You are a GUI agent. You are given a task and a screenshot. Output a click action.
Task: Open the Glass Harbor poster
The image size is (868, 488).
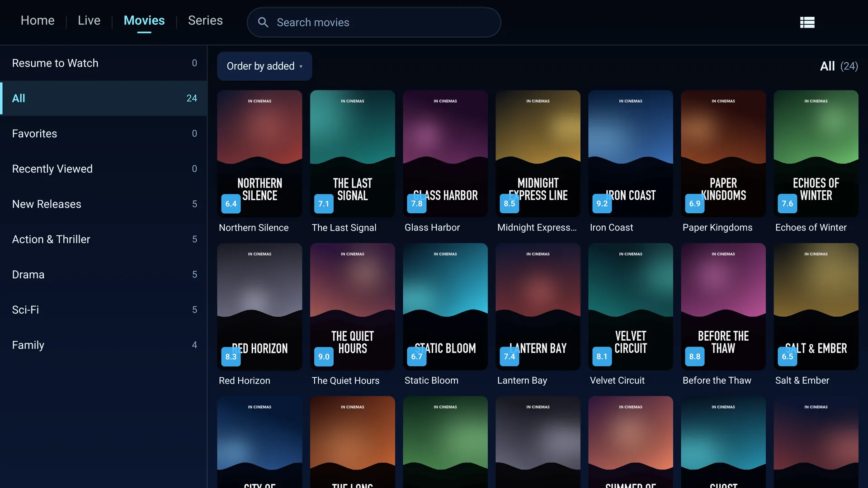coord(445,154)
